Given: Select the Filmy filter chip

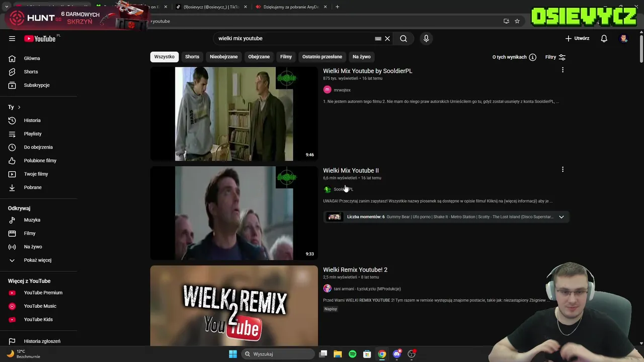Looking at the screenshot, I should pos(286,57).
